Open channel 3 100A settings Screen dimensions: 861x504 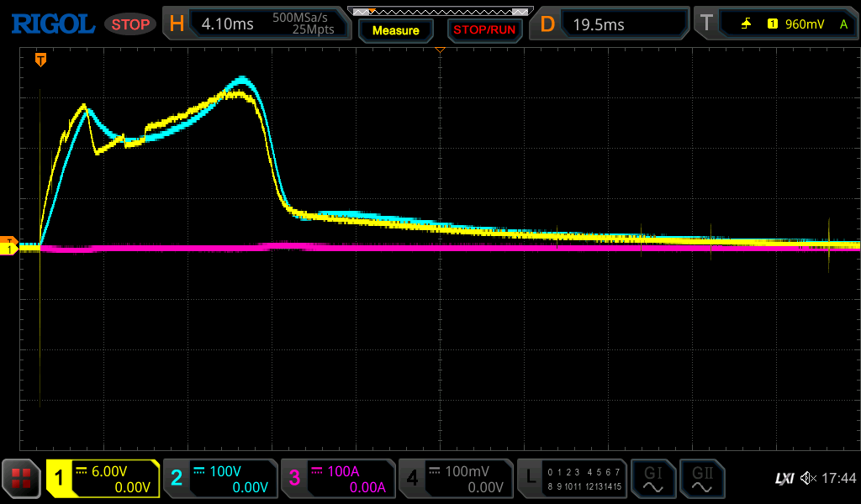[x=338, y=479]
